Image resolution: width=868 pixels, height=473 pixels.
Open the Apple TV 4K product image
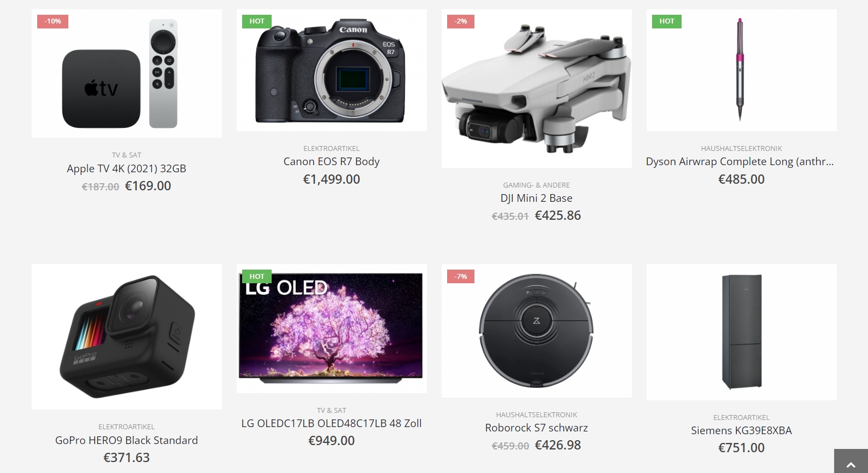tap(127, 73)
